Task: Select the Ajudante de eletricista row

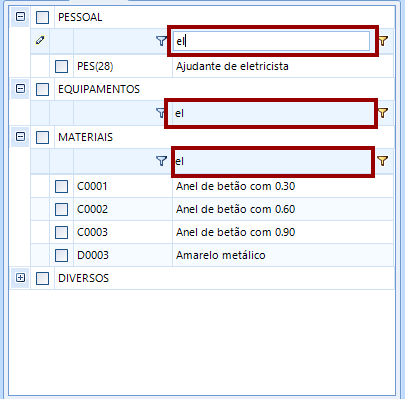Action: point(212,66)
